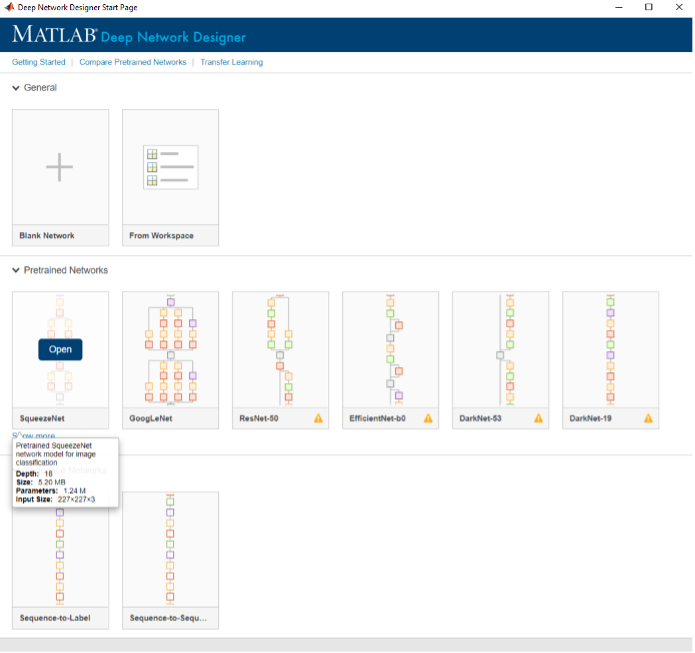Click the Pretrained Networks section heading
Screen dimensions: 695x653
pyautogui.click(x=66, y=270)
